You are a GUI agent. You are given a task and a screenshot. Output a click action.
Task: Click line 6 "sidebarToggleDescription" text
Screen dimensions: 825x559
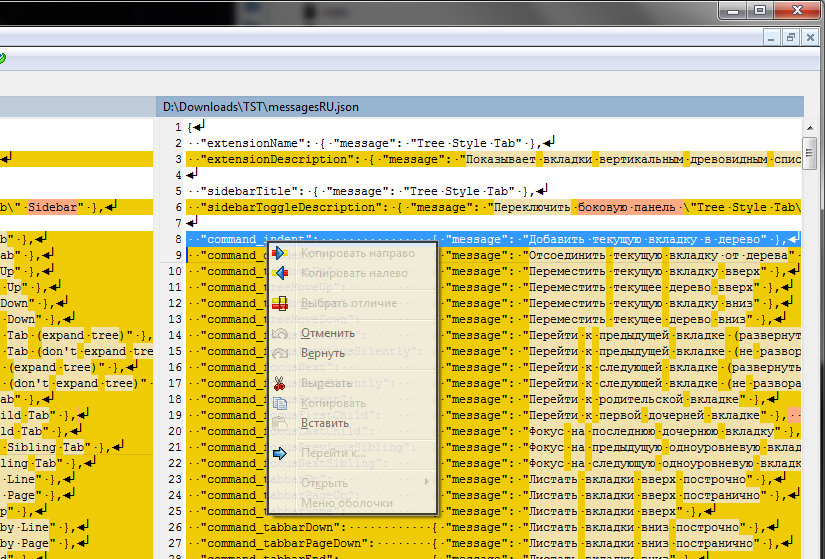(x=290, y=207)
